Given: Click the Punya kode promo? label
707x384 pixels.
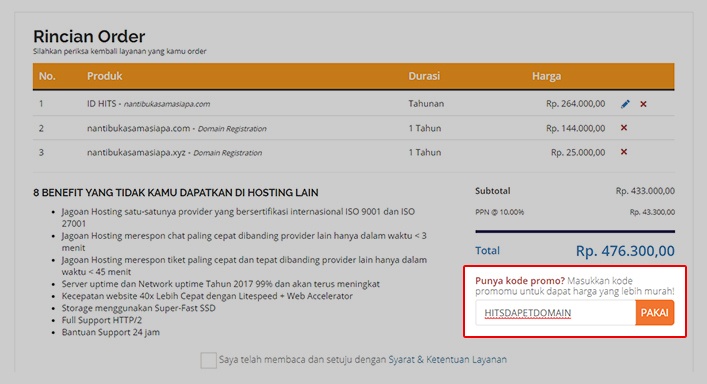Looking at the screenshot, I should tap(520, 281).
